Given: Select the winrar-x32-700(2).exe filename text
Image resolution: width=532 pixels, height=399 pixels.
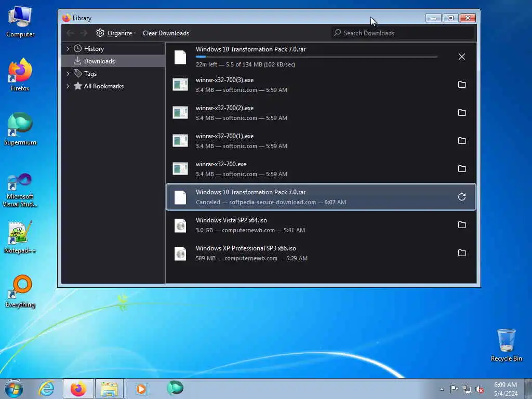Looking at the screenshot, I should (224, 108).
